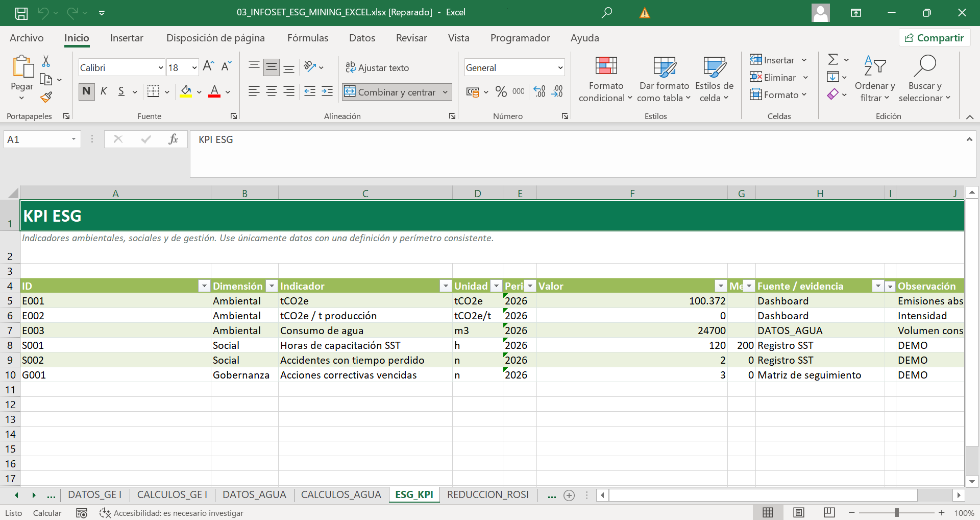This screenshot has height=520, width=980.
Task: Apply the red font color
Action: 214,92
